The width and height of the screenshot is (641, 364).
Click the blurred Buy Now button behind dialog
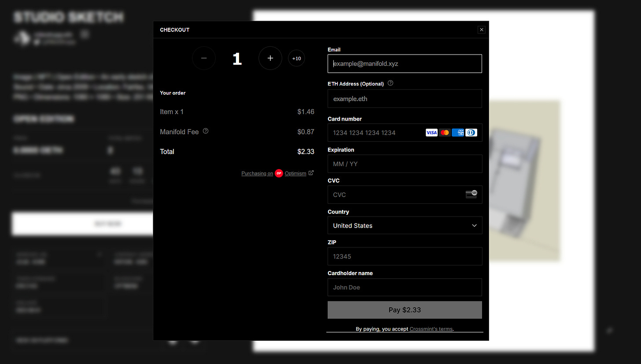[82, 224]
